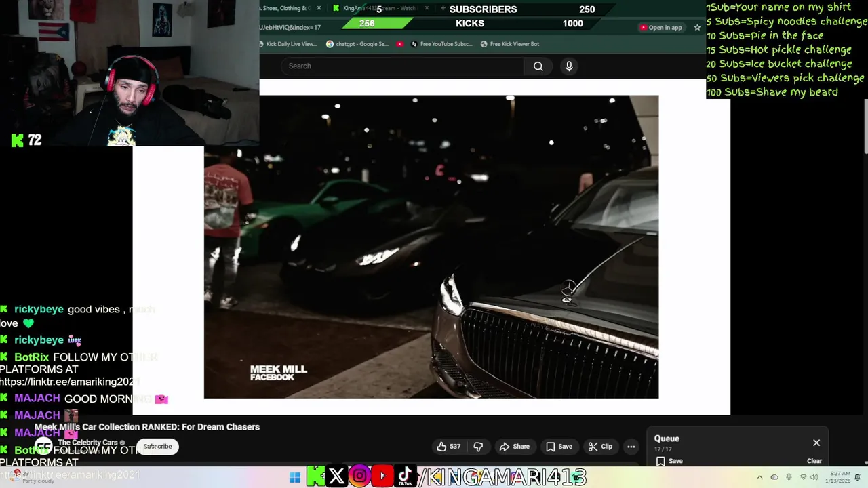Click the Instagram logo in overlay bar
Screen dimensions: 868x488
point(359,476)
